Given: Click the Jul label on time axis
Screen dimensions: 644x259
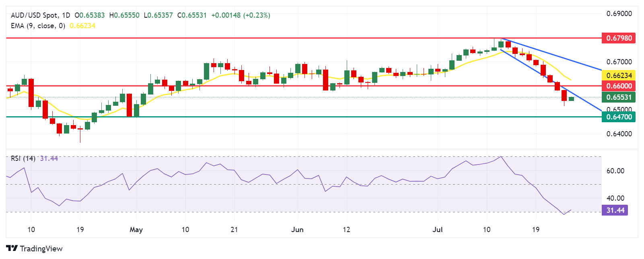Looking at the screenshot, I should (x=438, y=230).
